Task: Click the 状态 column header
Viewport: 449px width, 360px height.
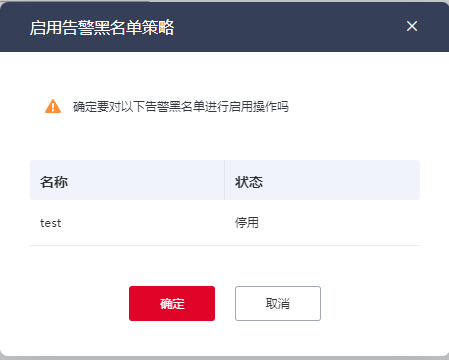Action: pyautogui.click(x=249, y=182)
